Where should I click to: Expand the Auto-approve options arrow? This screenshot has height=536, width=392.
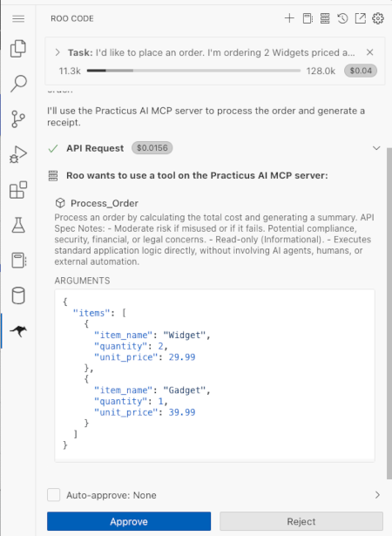coord(377,495)
